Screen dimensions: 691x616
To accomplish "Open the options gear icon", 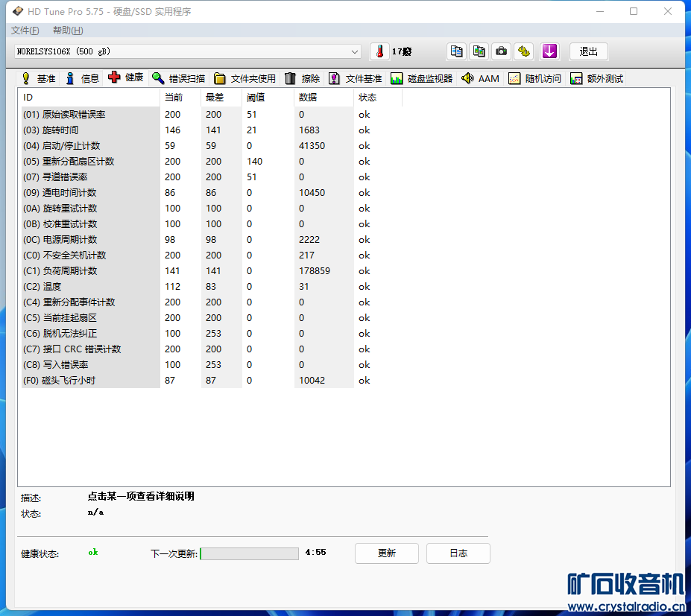I will point(523,51).
